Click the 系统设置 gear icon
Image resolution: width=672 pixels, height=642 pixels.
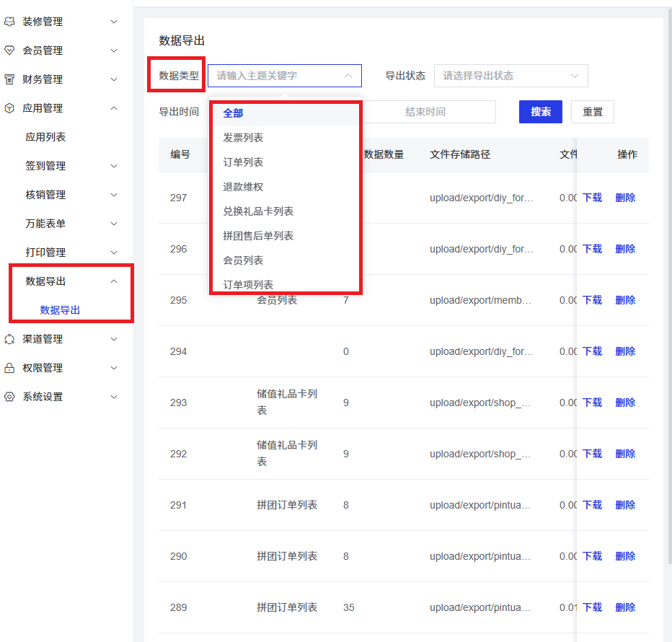[9, 397]
